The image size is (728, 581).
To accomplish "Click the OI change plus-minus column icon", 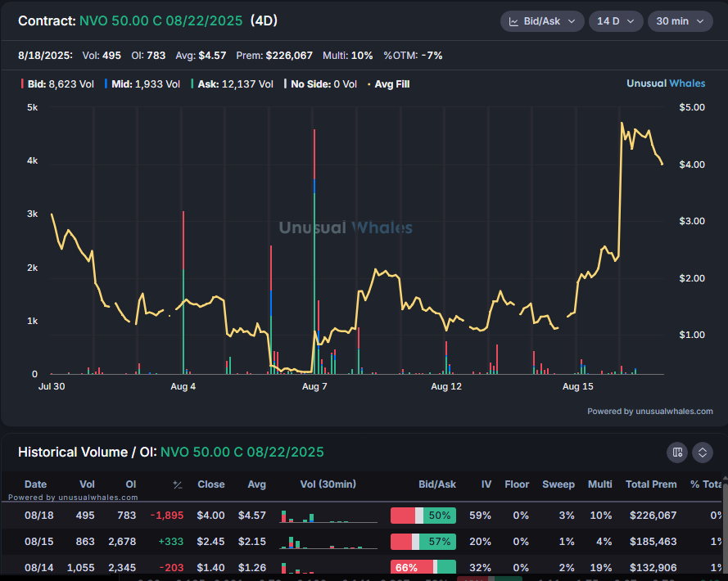I will 178,484.
